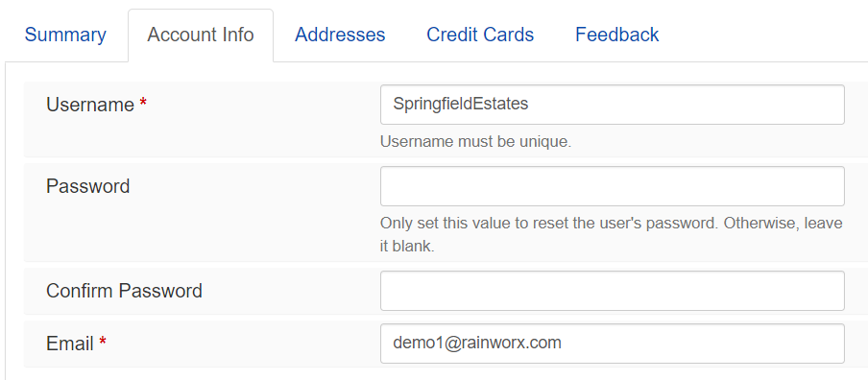Click the red asterisk beside Email
Screen dimensions: 868x380
[103, 342]
